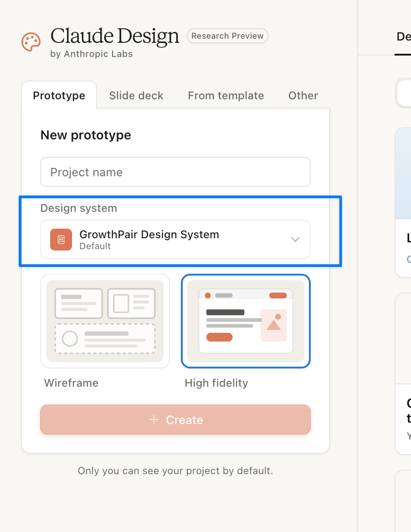
Task: Select the Prototype tab
Action: pyautogui.click(x=59, y=96)
